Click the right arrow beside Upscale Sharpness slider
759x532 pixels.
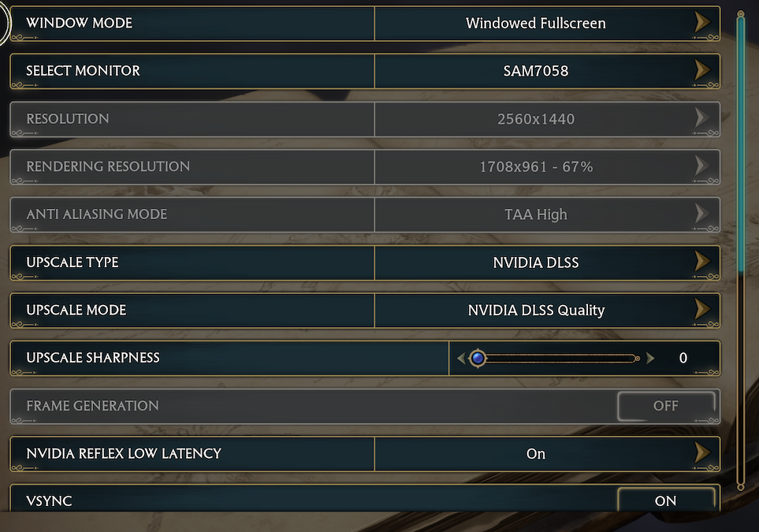(651, 358)
